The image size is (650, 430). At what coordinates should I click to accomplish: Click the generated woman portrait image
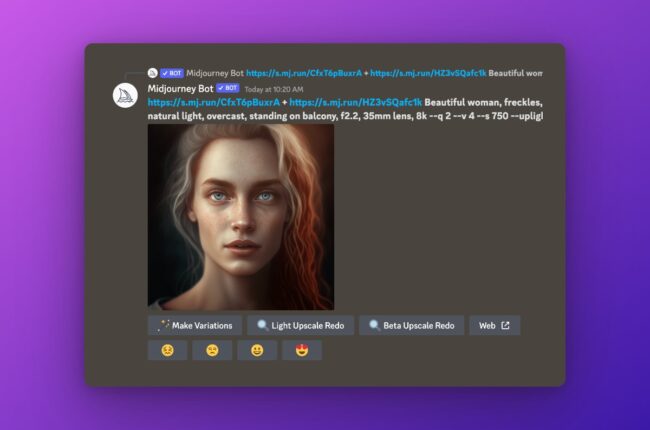tap(241, 216)
